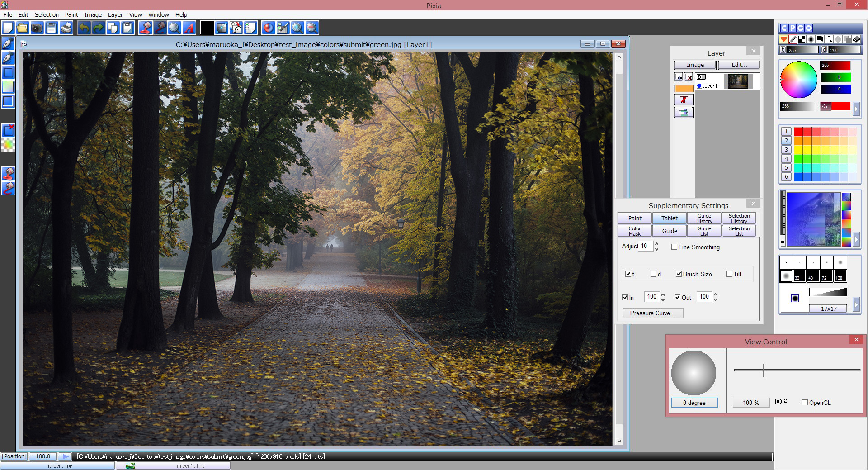
Task: Click the printer icon in toolbar
Action: 66,28
